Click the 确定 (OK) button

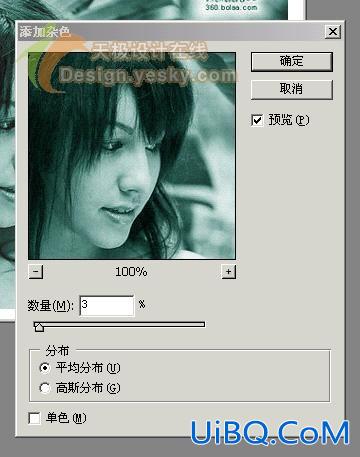pyautogui.click(x=292, y=62)
